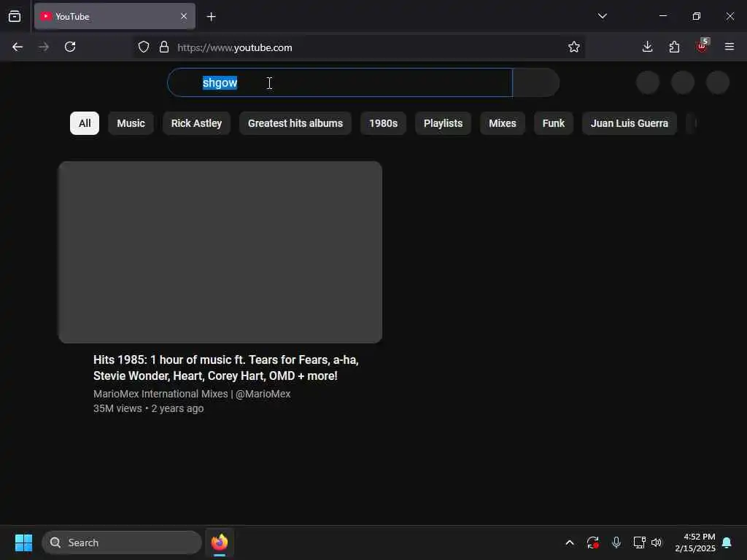The image size is (747, 560).
Task: Open the Windows Start menu
Action: pyautogui.click(x=23, y=542)
